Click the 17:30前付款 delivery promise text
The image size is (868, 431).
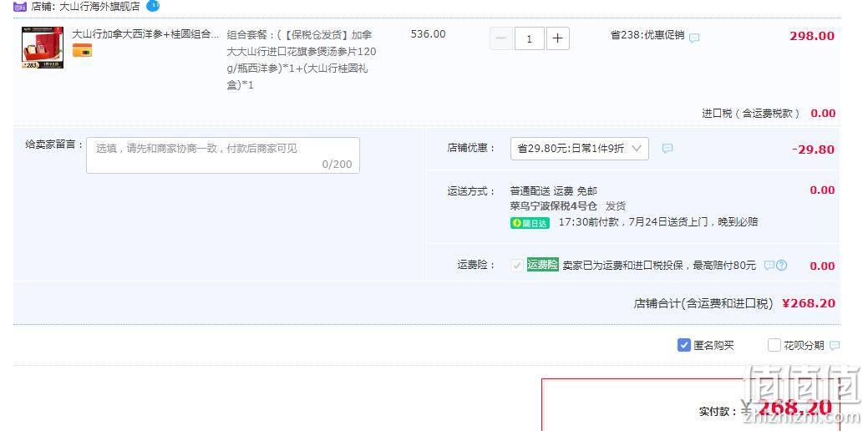pyautogui.click(x=658, y=222)
